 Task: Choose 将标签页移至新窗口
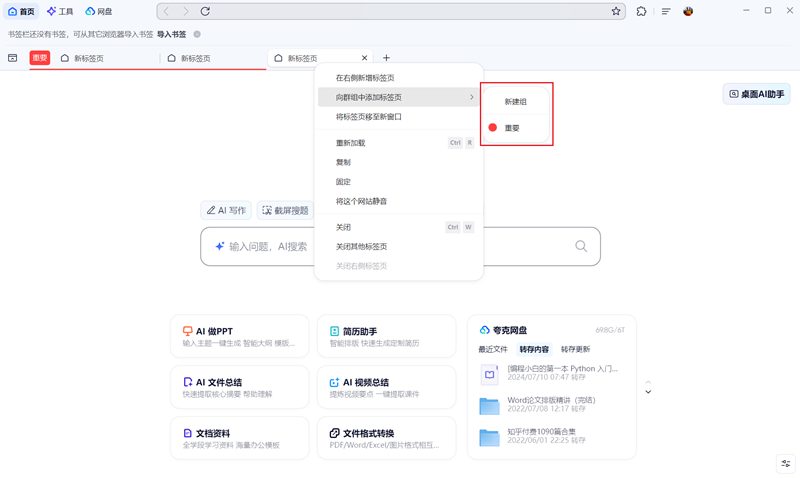398,117
